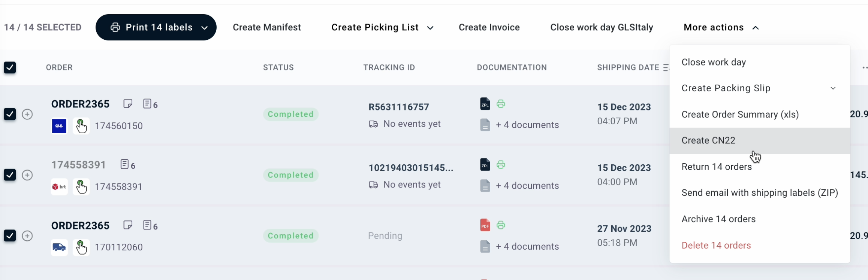Click tracking truck icon under R5631116757

pyautogui.click(x=373, y=124)
